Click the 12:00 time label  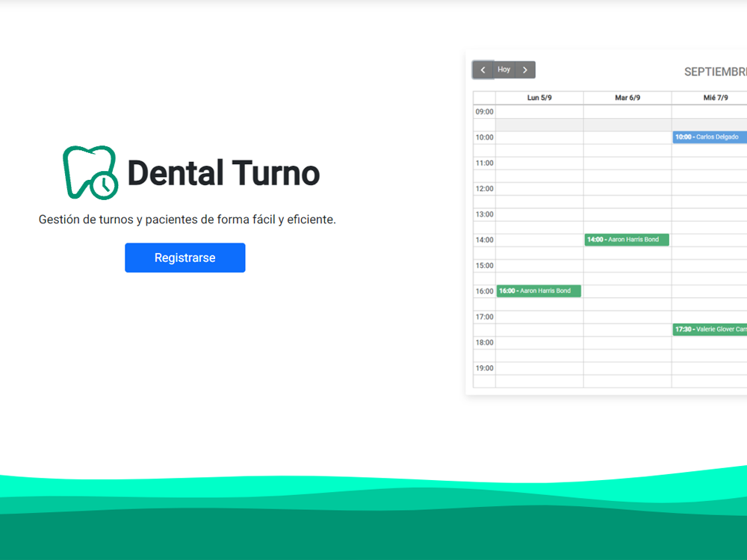485,189
